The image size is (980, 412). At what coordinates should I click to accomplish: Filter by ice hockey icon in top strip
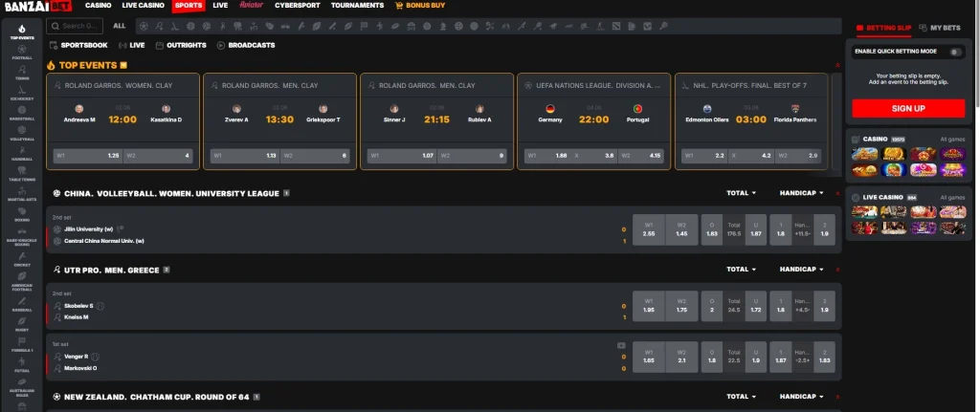175,26
